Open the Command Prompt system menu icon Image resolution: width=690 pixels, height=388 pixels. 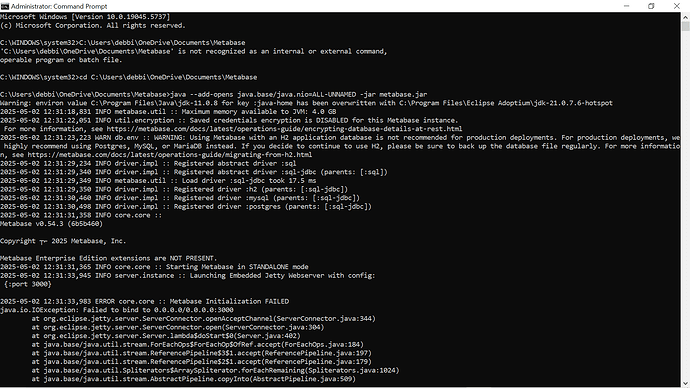pos(5,6)
